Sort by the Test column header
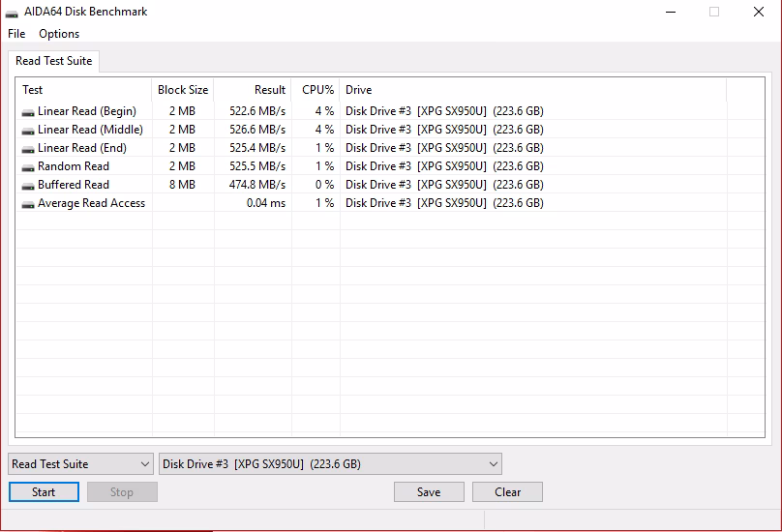 [84, 90]
